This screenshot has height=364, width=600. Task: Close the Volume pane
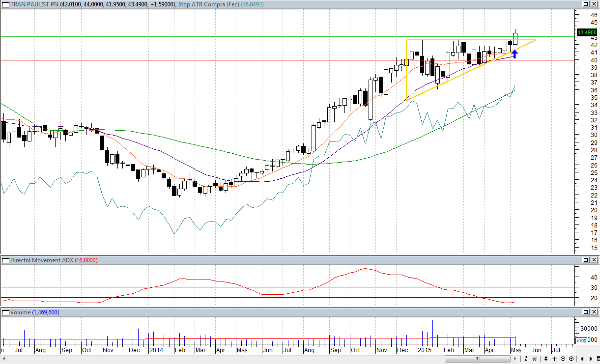[594, 312]
